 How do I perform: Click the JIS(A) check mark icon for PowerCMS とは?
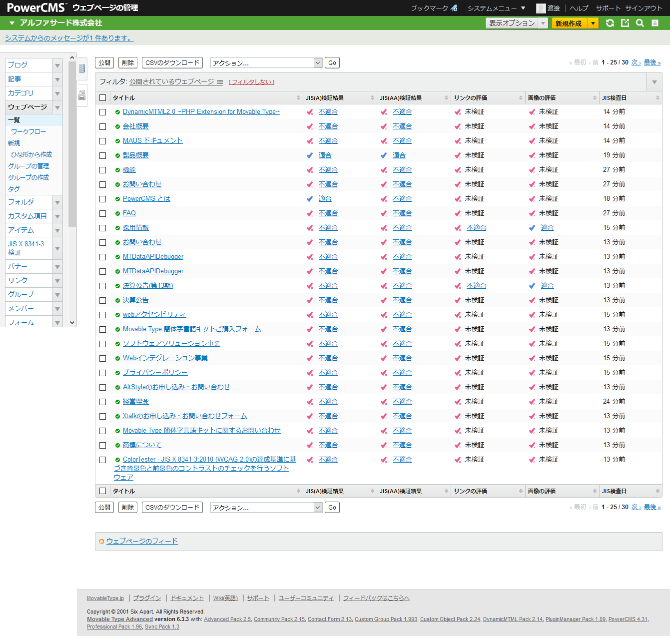coord(310,199)
